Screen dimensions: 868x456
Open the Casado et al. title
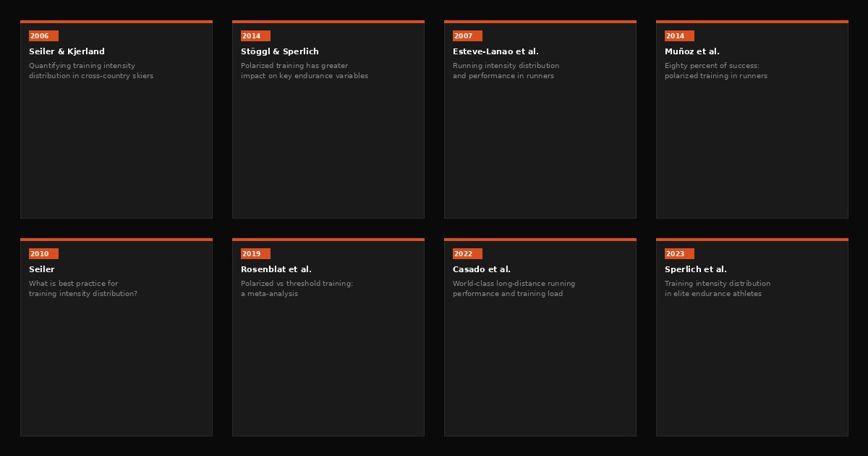pyautogui.click(x=481, y=269)
